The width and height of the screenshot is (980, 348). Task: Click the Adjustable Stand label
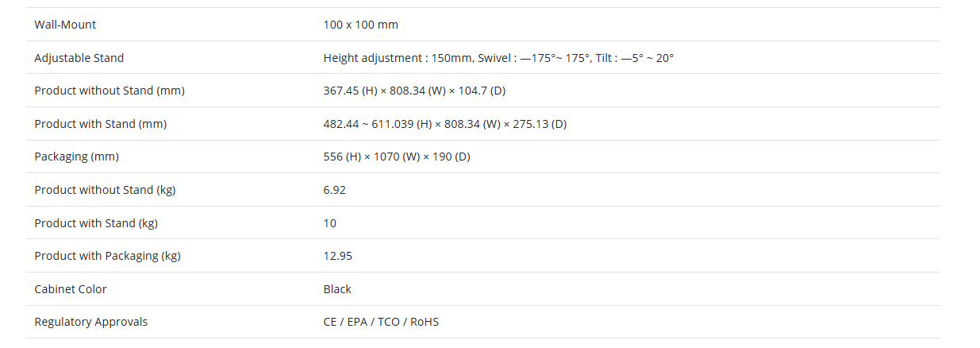point(79,58)
